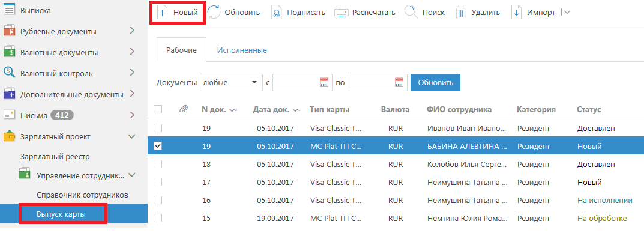Screen dimensions: 644x233
Task: Click the Поиск magnifier icon
Action: pyautogui.click(x=411, y=11)
